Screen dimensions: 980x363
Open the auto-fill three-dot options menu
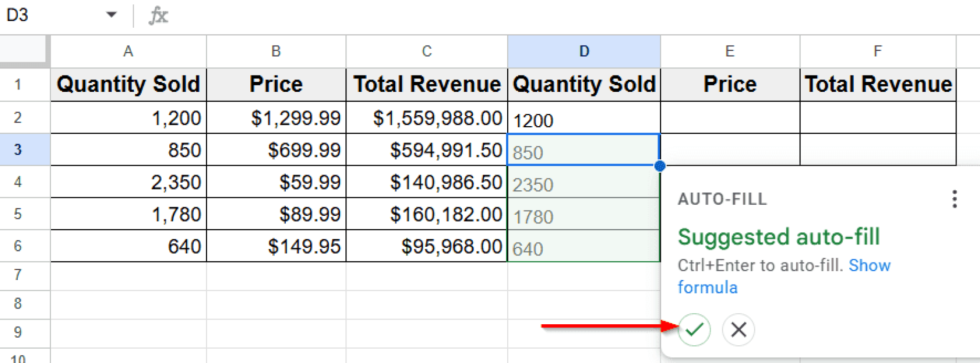[x=954, y=199]
